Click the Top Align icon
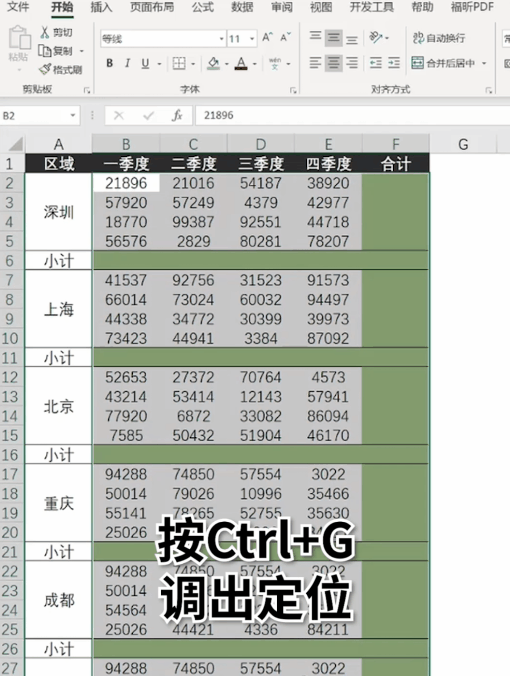 point(316,36)
